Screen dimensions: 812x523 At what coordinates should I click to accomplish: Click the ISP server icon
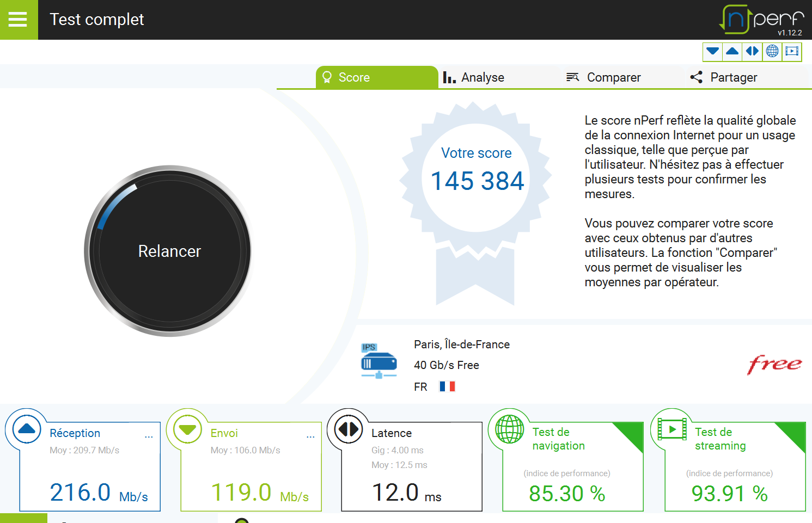click(x=378, y=361)
